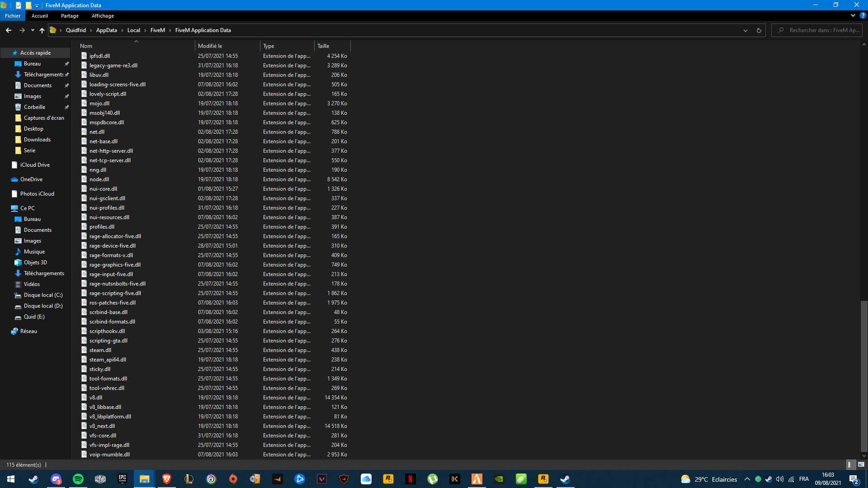868x488 pixels.
Task: Open Spotify from the taskbar
Action: click(x=78, y=479)
